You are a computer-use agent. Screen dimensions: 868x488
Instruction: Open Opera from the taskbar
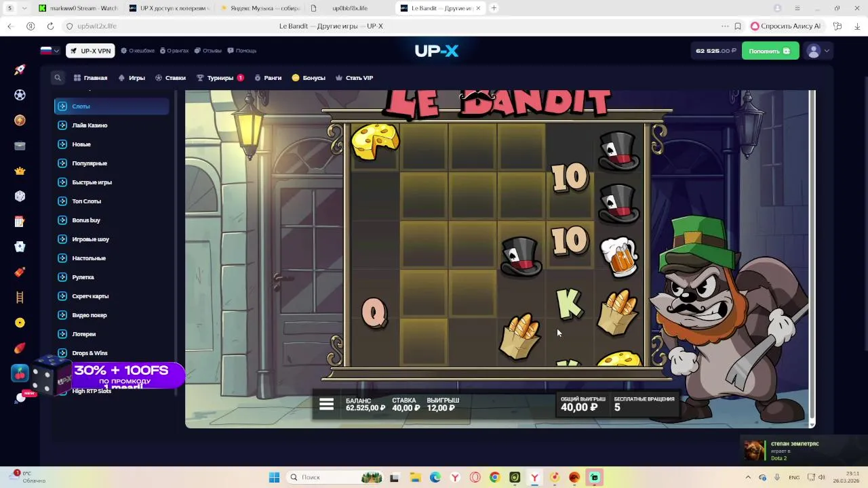[x=475, y=477]
